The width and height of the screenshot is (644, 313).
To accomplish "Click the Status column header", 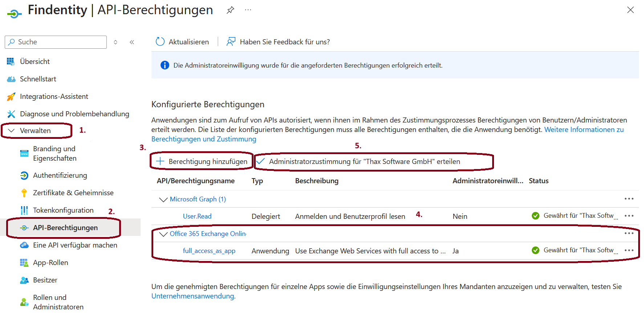I will click(539, 181).
